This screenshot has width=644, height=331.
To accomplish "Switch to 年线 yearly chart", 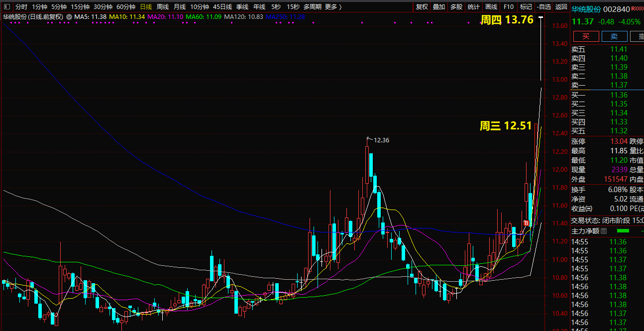I will (259, 7).
